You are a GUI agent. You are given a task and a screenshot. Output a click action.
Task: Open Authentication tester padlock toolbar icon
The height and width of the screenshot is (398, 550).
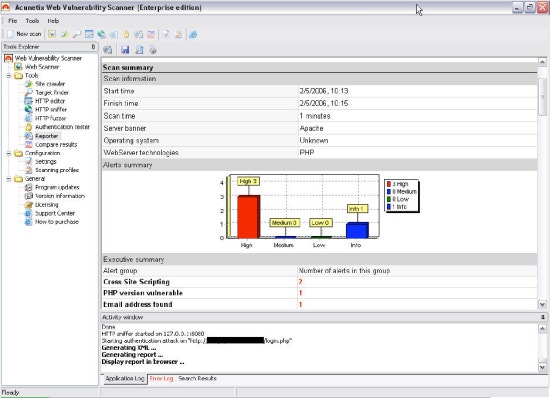pyautogui.click(x=126, y=34)
